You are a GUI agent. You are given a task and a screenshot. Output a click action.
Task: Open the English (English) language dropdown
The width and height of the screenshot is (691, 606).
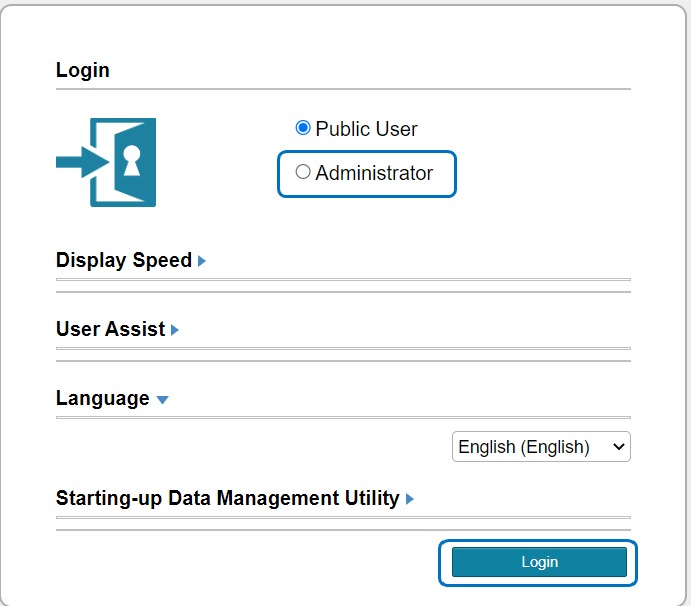(x=530, y=447)
